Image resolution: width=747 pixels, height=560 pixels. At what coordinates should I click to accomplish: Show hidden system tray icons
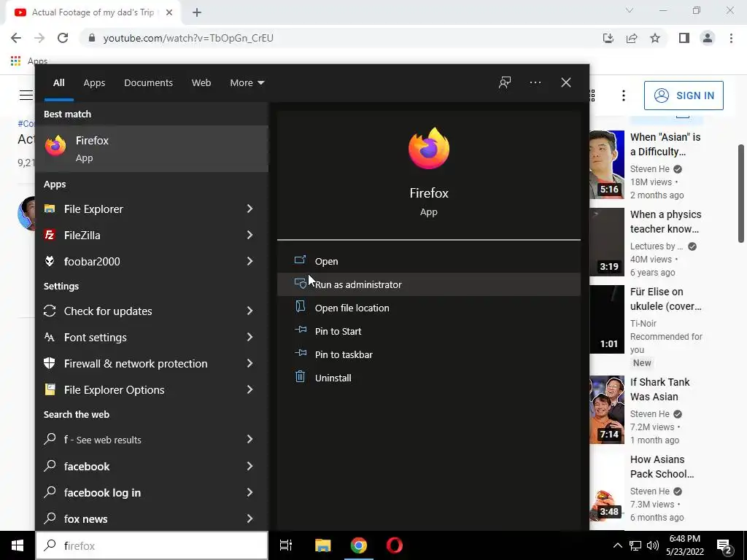click(x=617, y=545)
